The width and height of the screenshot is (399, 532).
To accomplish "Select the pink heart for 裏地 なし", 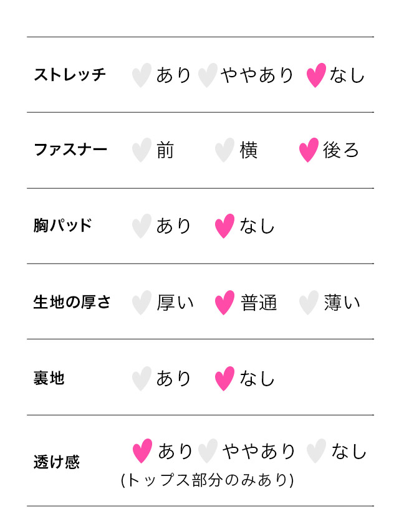I will [224, 379].
